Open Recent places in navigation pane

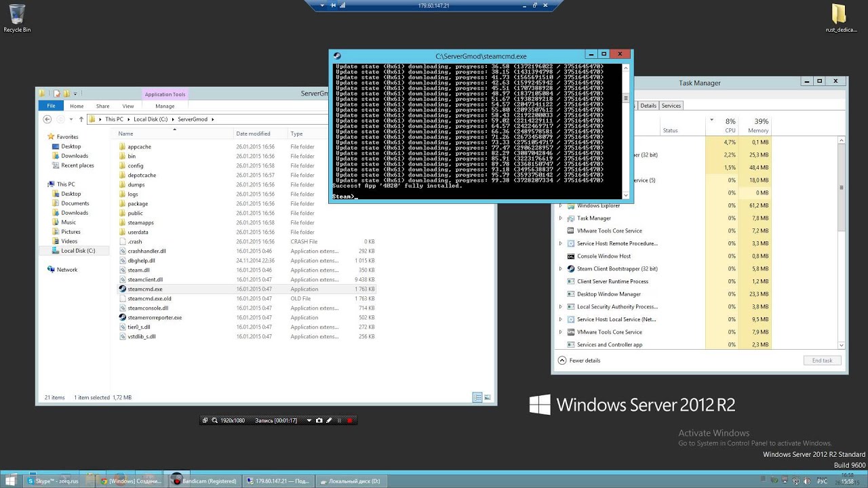(77, 165)
